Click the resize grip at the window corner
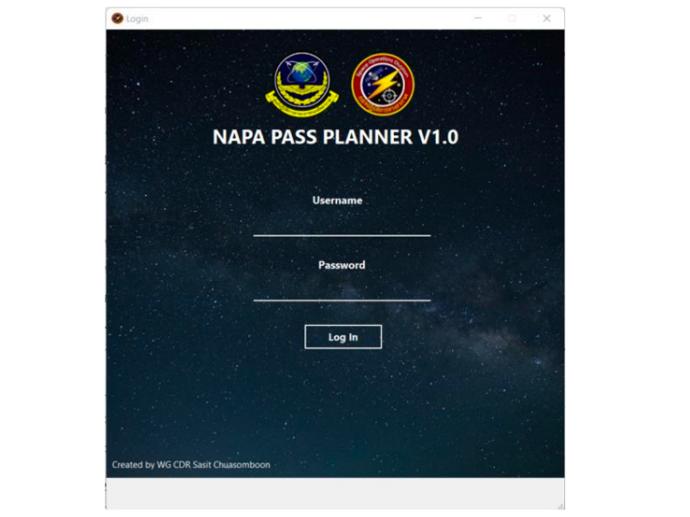 tap(561, 506)
